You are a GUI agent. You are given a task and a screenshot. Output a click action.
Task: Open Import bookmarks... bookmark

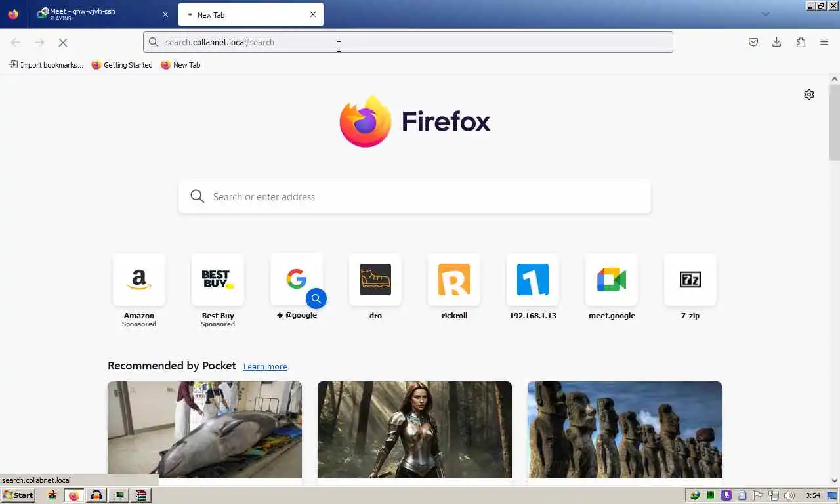[45, 65]
